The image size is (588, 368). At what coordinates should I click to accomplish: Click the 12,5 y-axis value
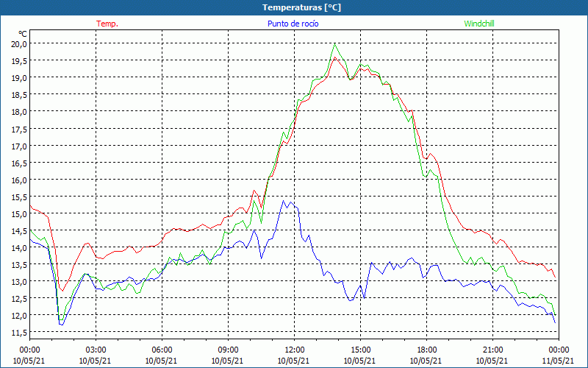[x=20, y=299]
